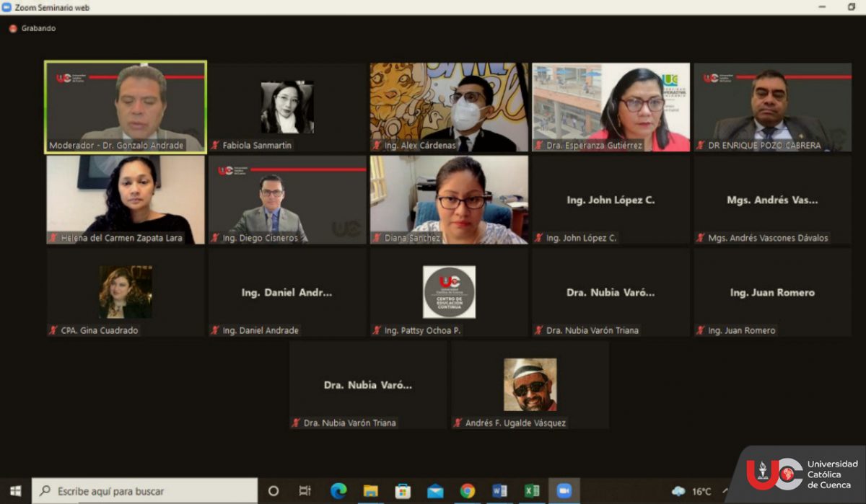This screenshot has width=866, height=504.
Task: Click the weather cloud icon in the taskbar
Action: (x=678, y=492)
